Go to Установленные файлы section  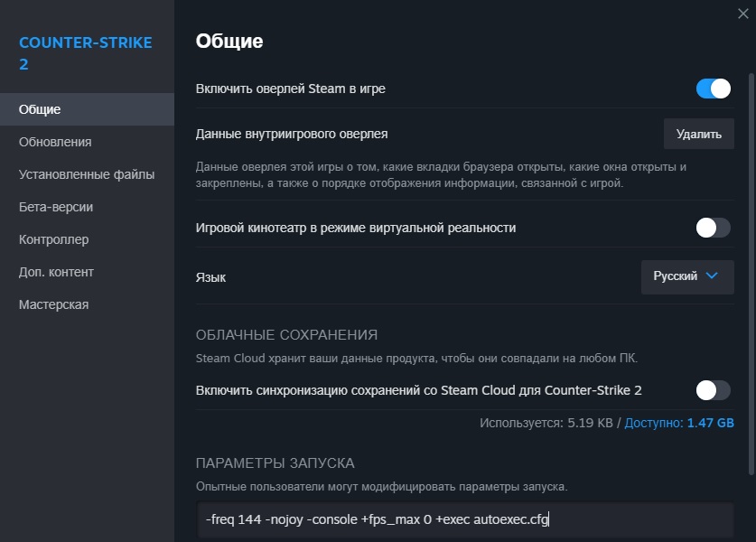(87, 174)
